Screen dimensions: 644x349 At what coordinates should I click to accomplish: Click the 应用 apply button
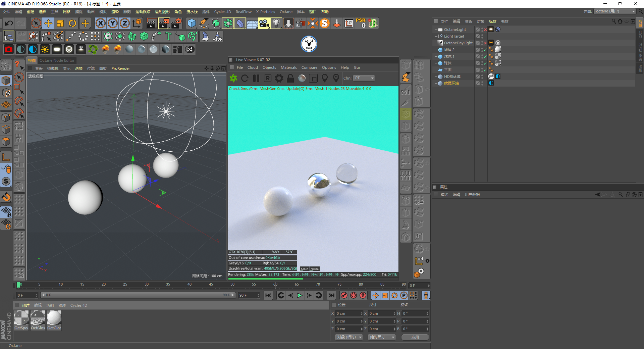415,337
